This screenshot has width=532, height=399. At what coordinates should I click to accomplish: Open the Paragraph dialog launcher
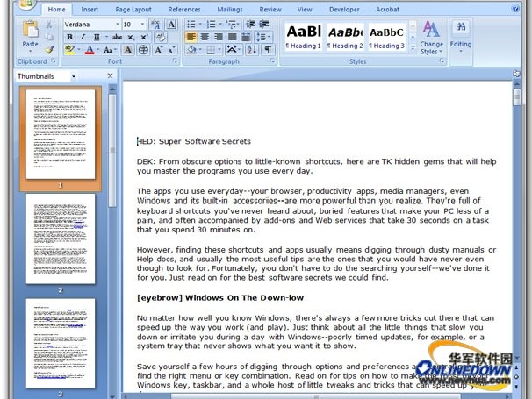[x=272, y=61]
